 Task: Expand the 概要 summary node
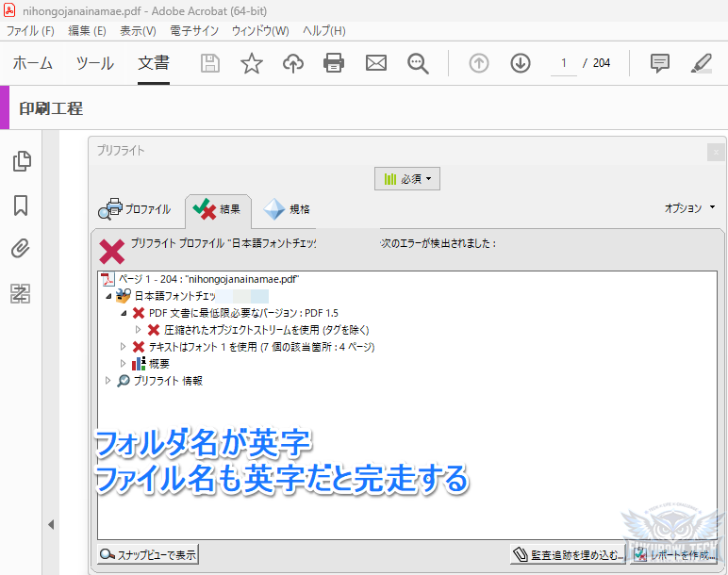[123, 363]
